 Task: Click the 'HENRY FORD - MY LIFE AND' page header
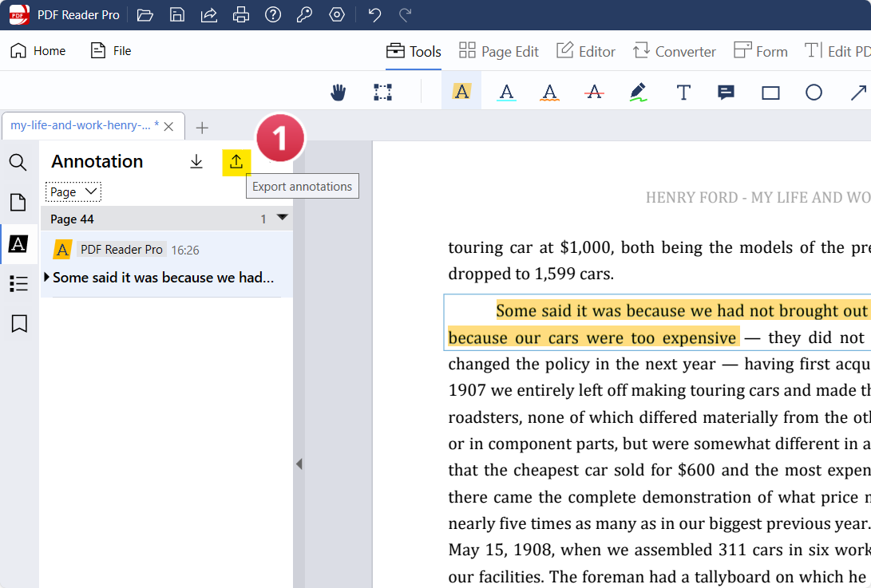click(x=758, y=197)
